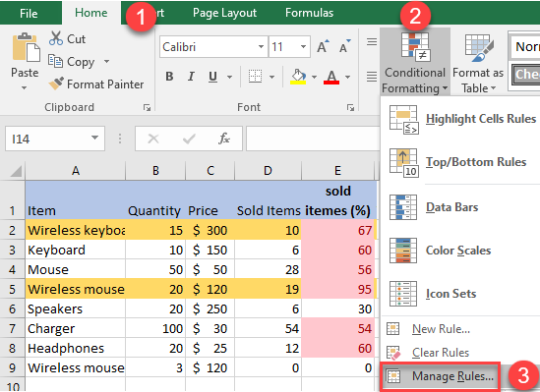Switch to the Page Layout tab
This screenshot has width=540, height=392.
[x=224, y=13]
